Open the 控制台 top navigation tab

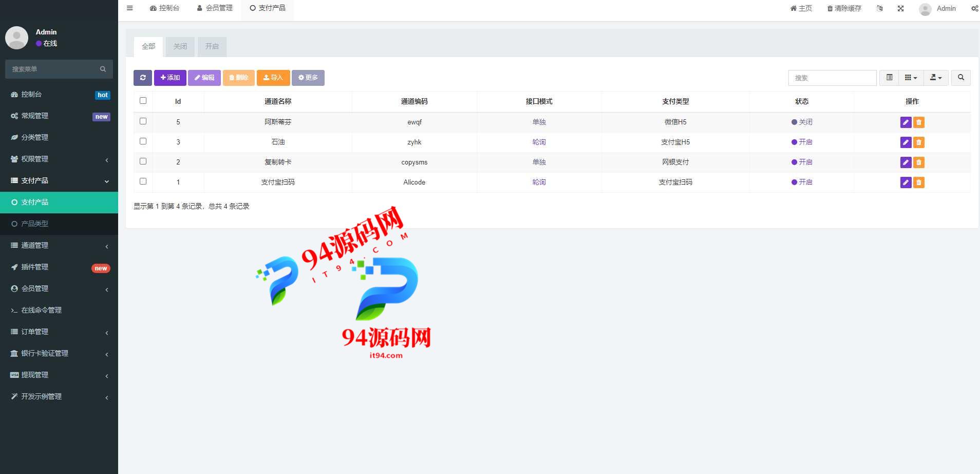[x=164, y=8]
